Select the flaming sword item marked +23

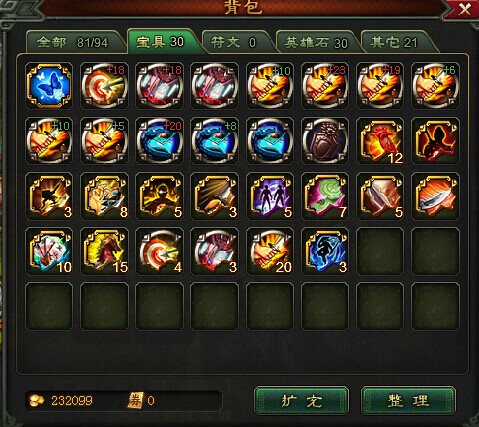(x=325, y=86)
